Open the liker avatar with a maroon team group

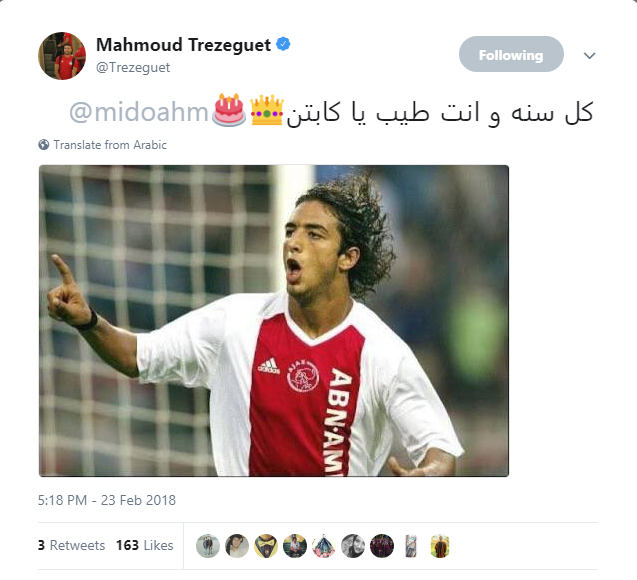point(382,545)
